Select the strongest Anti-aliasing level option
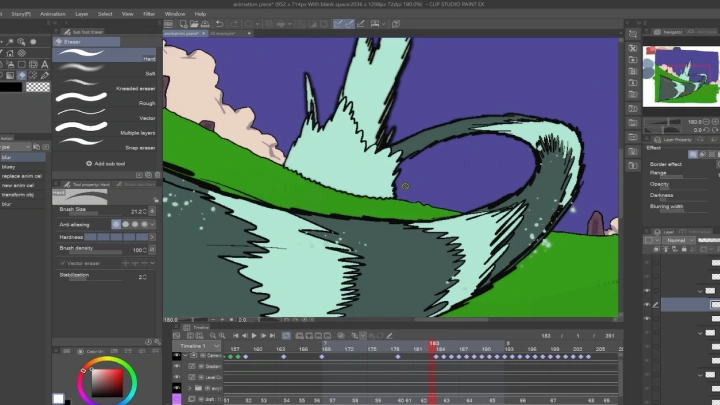Viewport: 720px width, 405px height. coord(144,224)
